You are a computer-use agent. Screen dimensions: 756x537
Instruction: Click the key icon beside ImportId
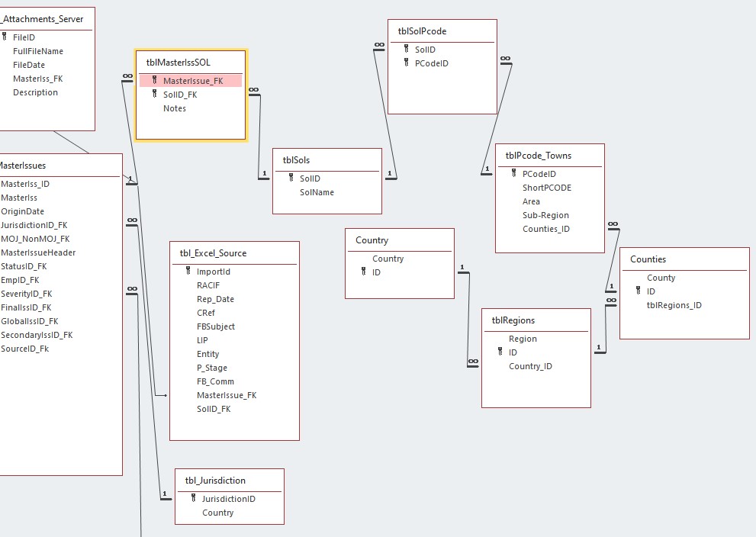[x=188, y=271]
